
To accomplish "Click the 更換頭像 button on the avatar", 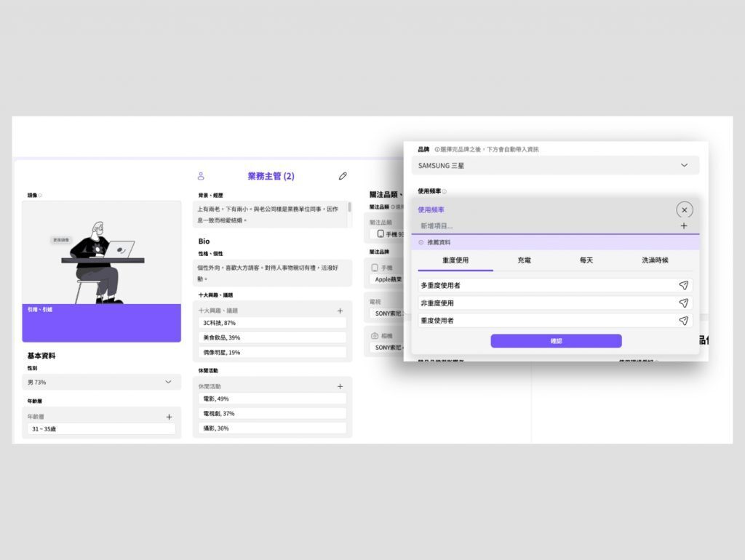I will pos(61,240).
